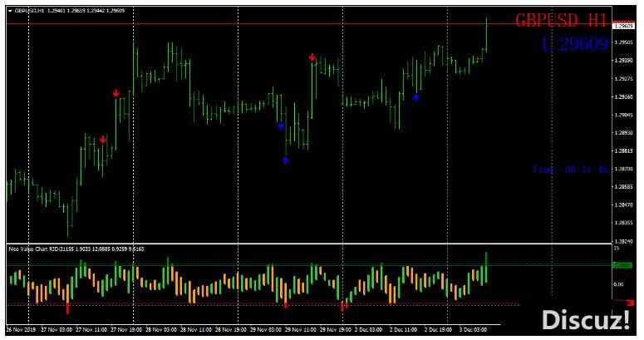Image resolution: width=644 pixels, height=340 pixels.
Task: Click price axis value 1.29160
Action: (x=622, y=97)
